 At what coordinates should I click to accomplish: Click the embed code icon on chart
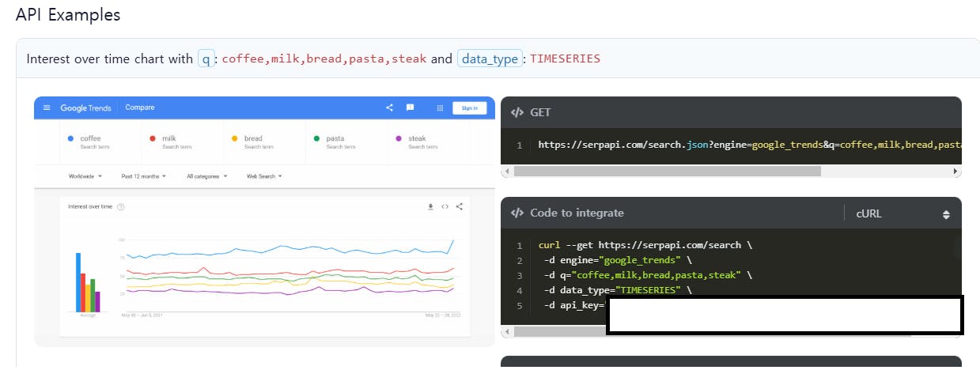pyautogui.click(x=445, y=206)
